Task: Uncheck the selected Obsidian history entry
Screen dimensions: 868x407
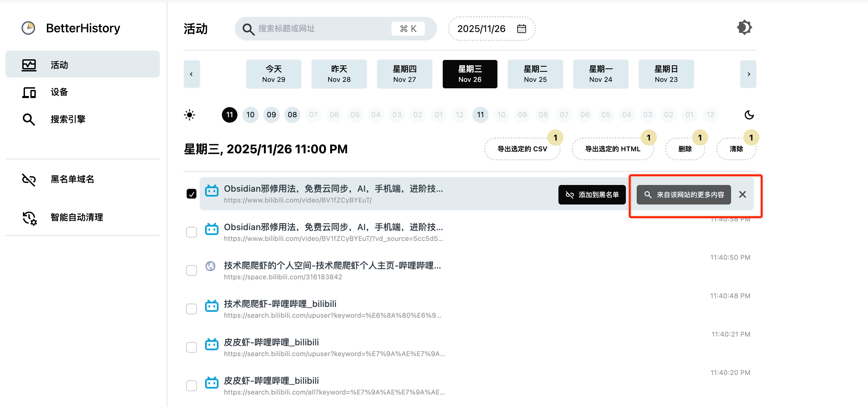Action: pyautogui.click(x=192, y=194)
